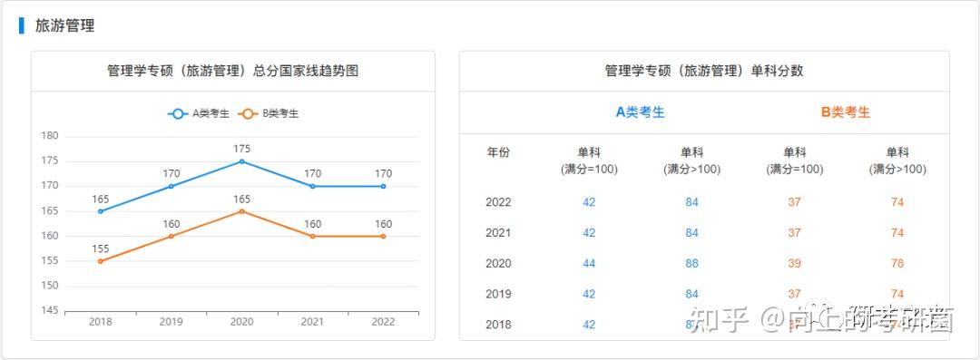Click the 2021 year cell in table
The height and width of the screenshot is (360, 980).
pyautogui.click(x=498, y=233)
